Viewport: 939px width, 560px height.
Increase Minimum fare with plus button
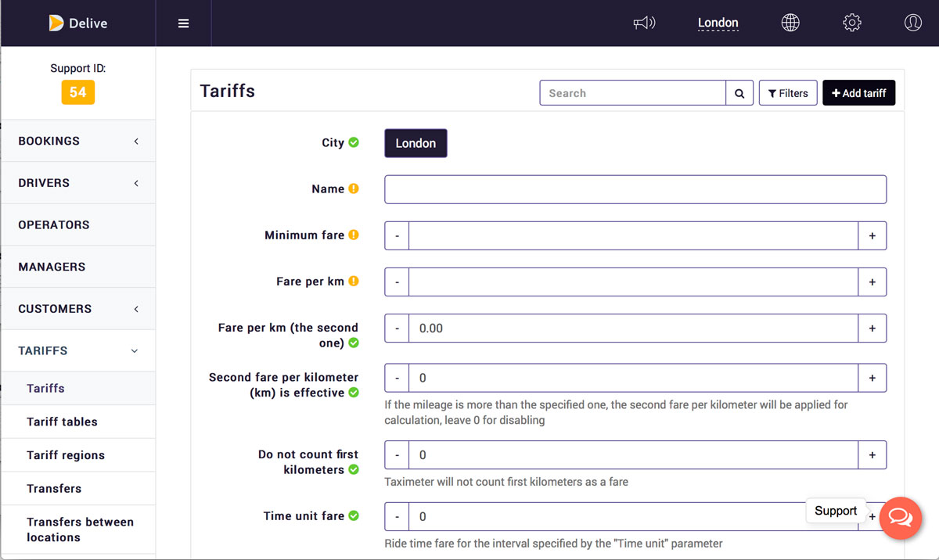872,235
